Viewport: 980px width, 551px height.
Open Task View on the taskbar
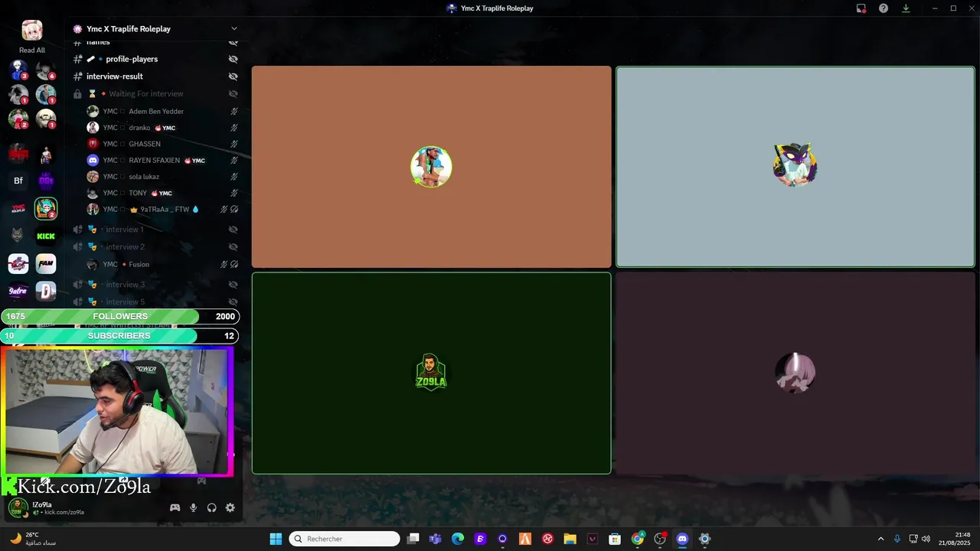click(413, 539)
